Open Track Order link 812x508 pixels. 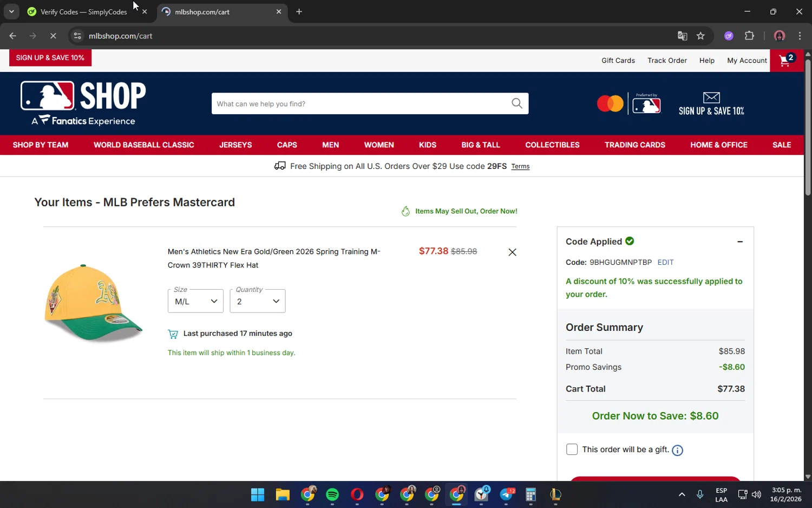point(667,61)
